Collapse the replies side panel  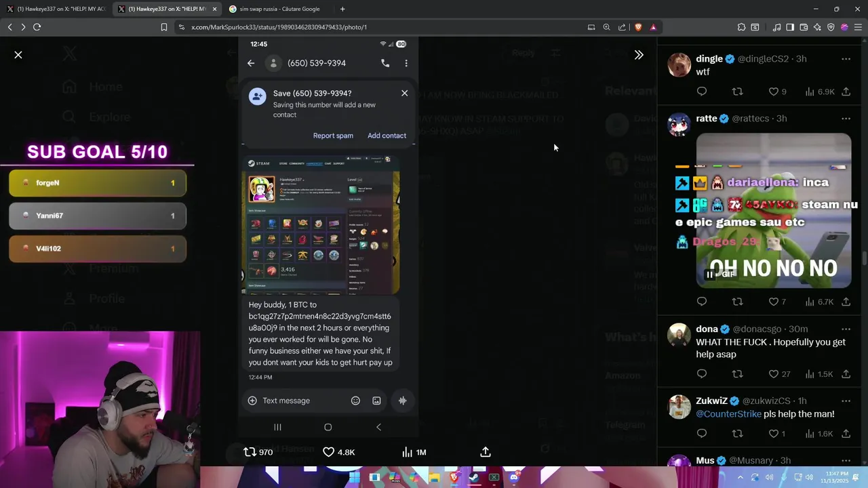639,55
